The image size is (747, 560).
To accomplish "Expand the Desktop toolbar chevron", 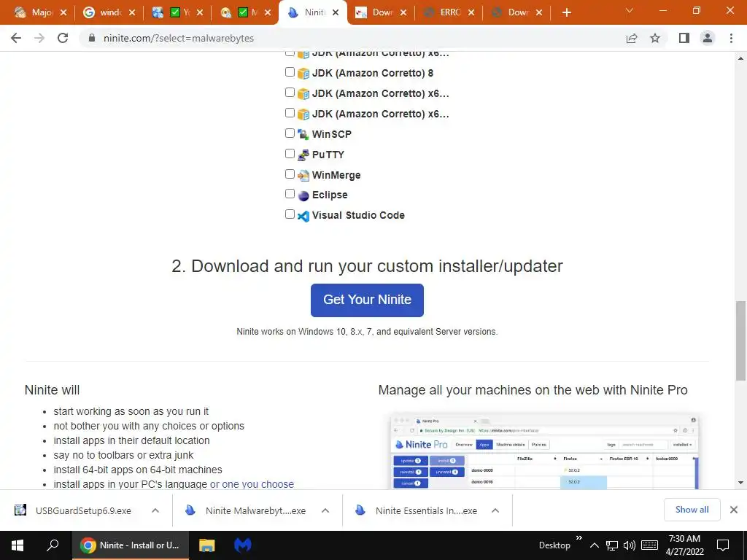I will (578, 538).
